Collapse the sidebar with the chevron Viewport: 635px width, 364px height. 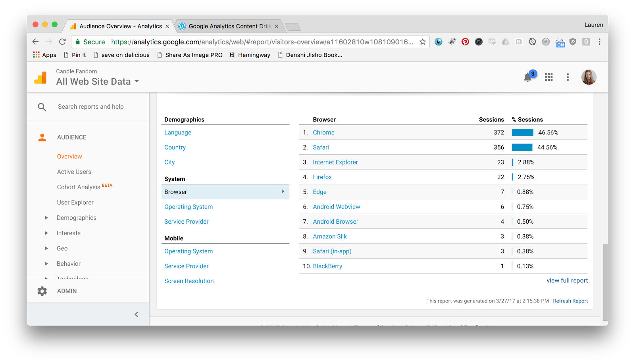tap(136, 314)
